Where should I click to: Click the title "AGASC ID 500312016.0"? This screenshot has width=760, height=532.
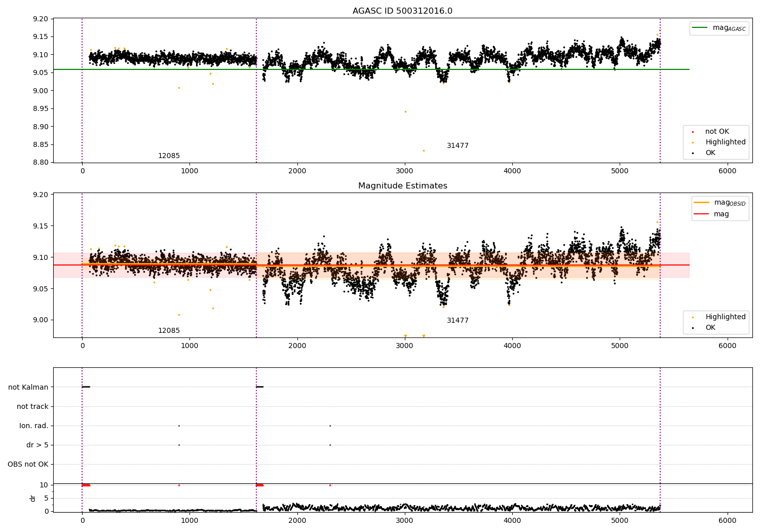402,11
